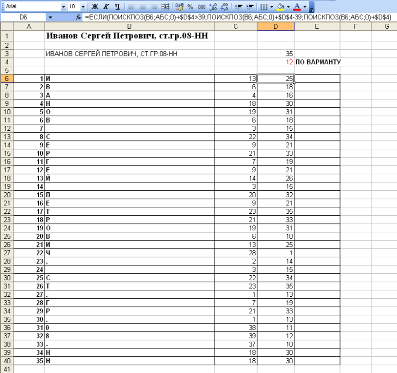397x373 pixels.
Task: Open the Arial font name dropdown
Action: point(64,7)
